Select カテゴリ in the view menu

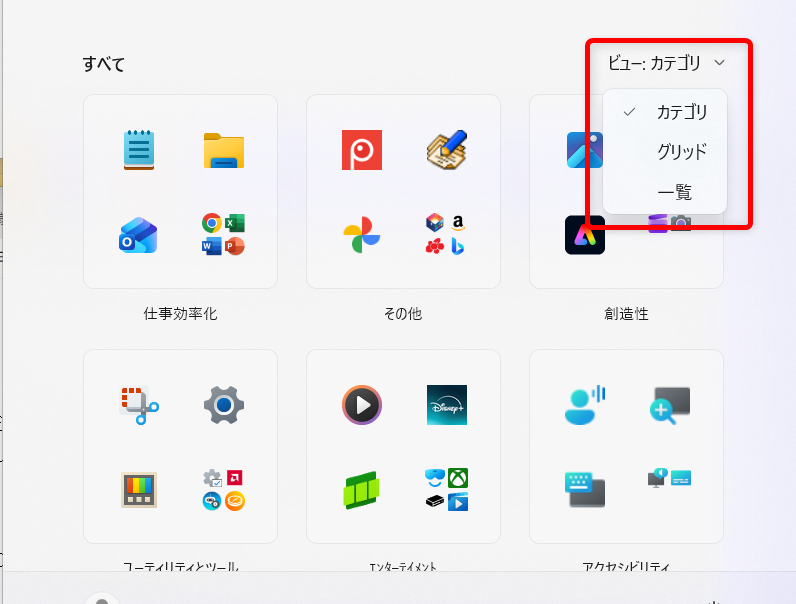(665, 112)
